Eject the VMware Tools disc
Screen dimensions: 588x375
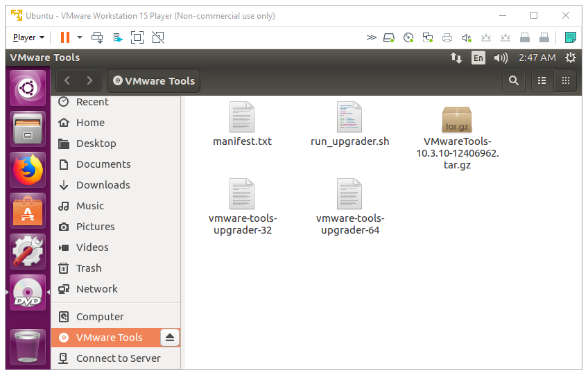[169, 338]
